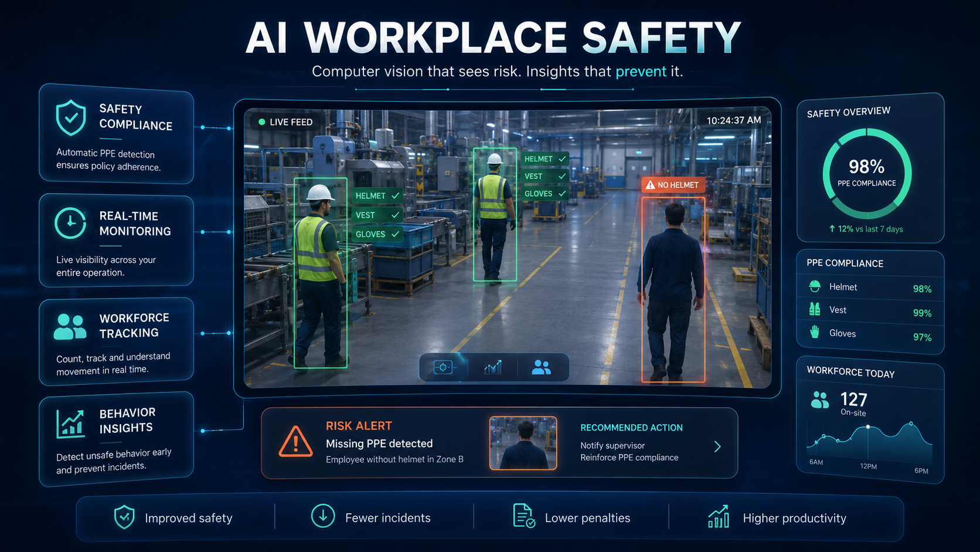Select the Fewer incidents tab
This screenshot has height=552, width=980.
(370, 517)
